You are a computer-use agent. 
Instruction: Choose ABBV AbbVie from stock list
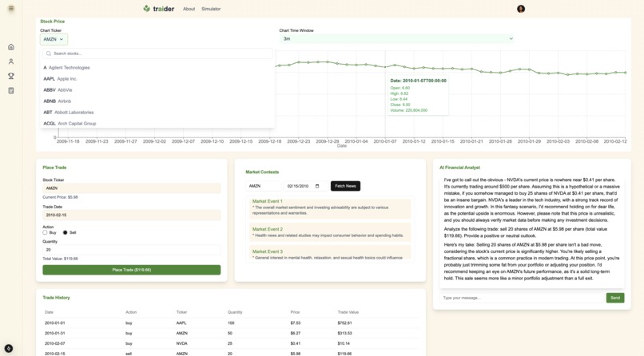tap(157, 90)
